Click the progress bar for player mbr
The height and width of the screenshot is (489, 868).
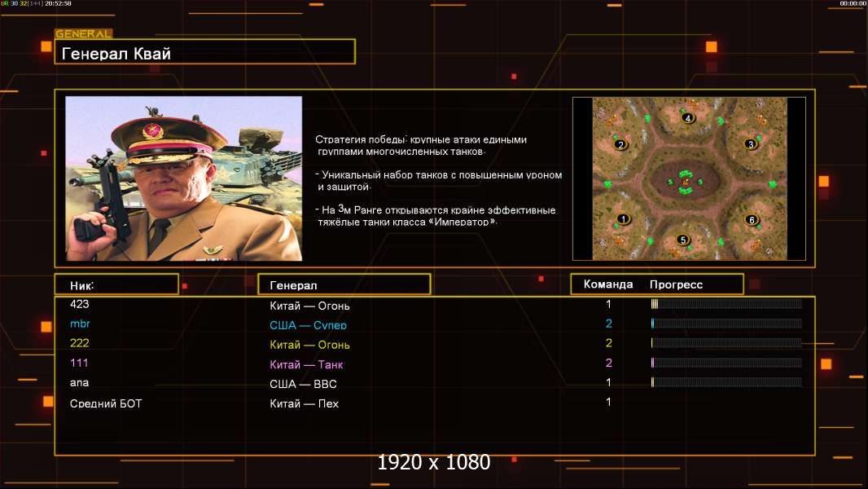(726, 324)
